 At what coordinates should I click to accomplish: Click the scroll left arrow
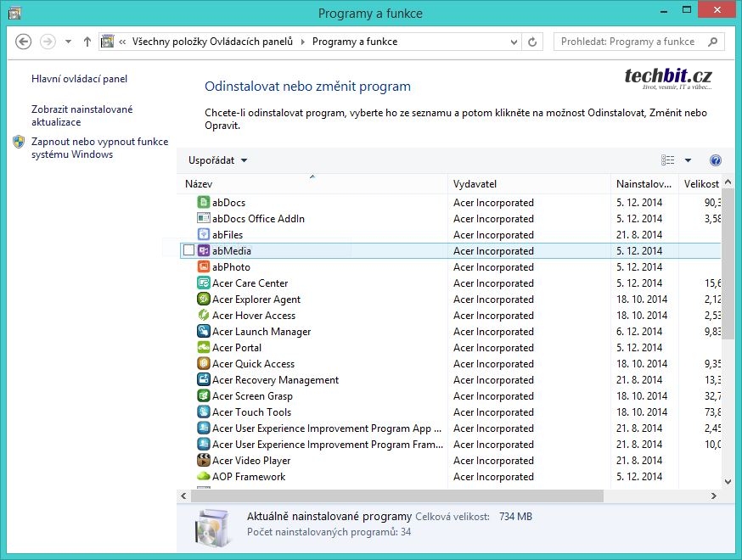point(183,496)
